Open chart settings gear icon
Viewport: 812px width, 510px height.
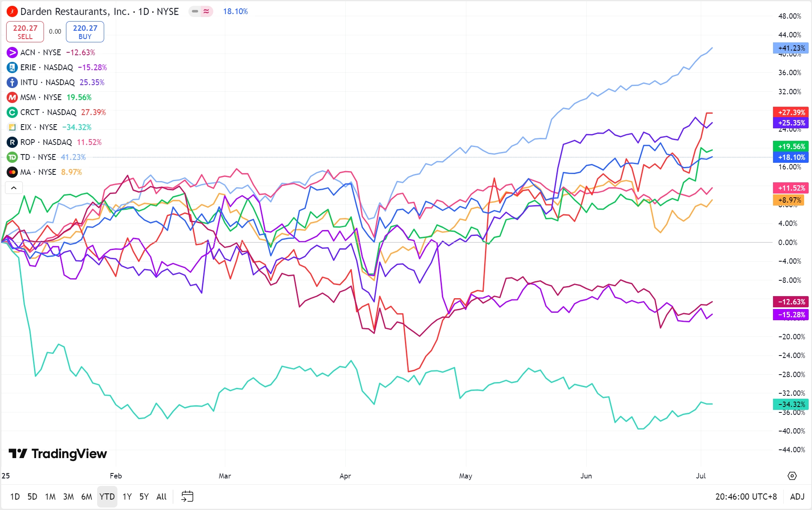click(x=792, y=476)
